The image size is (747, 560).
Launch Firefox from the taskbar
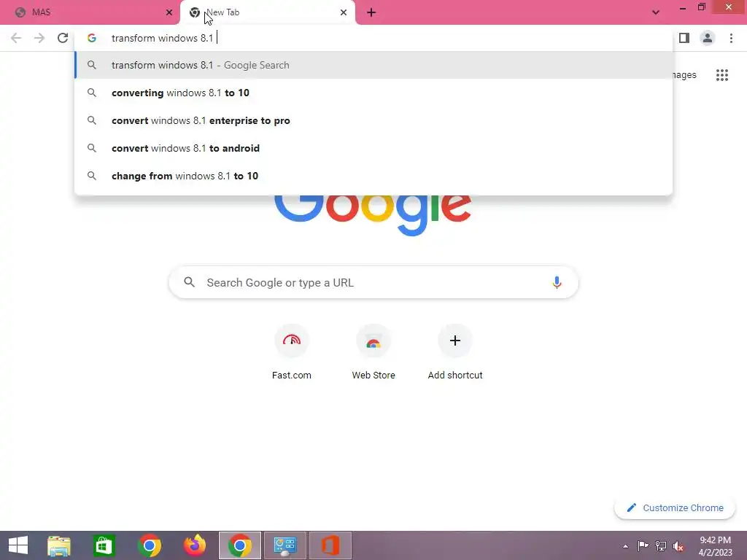(194, 545)
